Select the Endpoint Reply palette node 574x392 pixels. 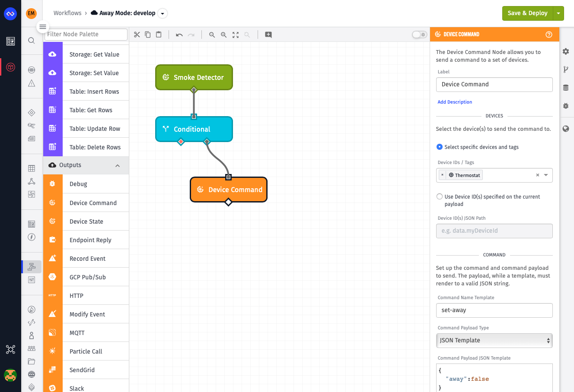[x=86, y=240]
